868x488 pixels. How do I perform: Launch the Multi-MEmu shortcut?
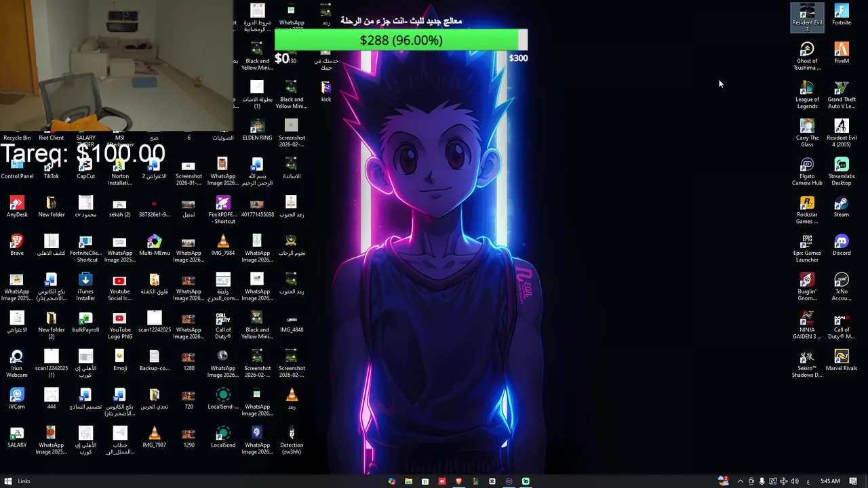tap(154, 245)
